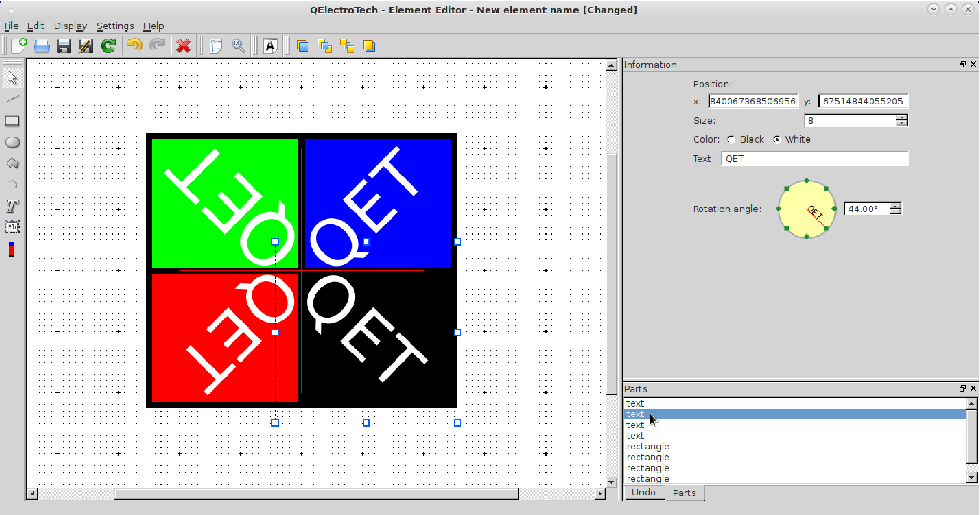This screenshot has width=980, height=515.
Task: Click the green reload icon
Action: 108,46
